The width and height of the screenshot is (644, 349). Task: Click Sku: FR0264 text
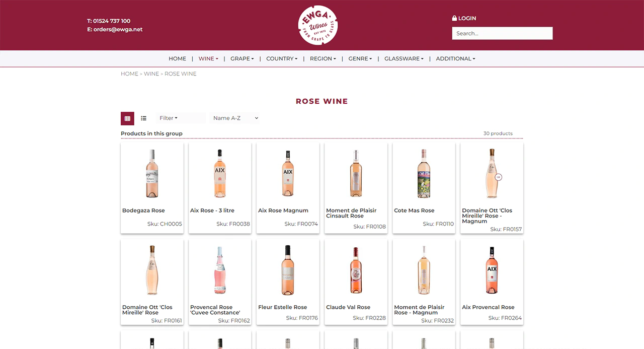pos(505,318)
